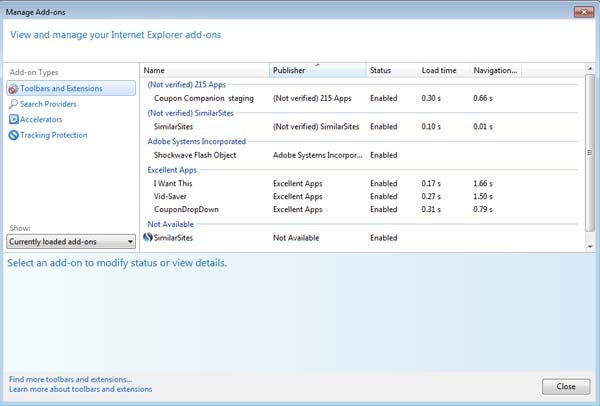
Task: Open Learn more about toolbars and extensions link
Action: click(80, 389)
